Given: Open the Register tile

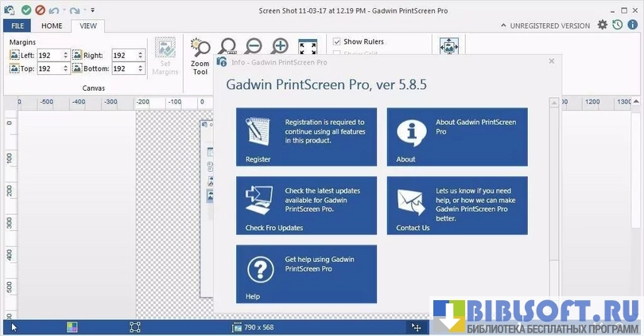Looking at the screenshot, I should [x=306, y=137].
